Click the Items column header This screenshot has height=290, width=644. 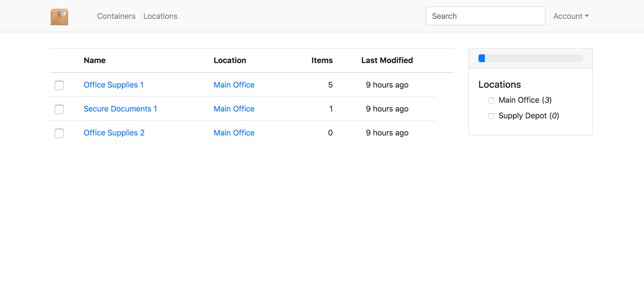322,60
